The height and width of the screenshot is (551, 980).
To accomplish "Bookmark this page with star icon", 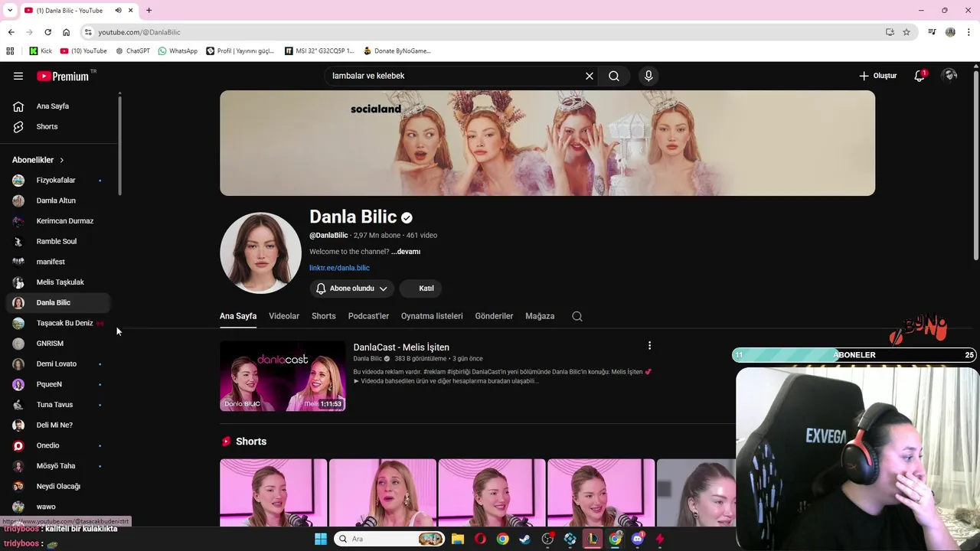I will (x=906, y=32).
